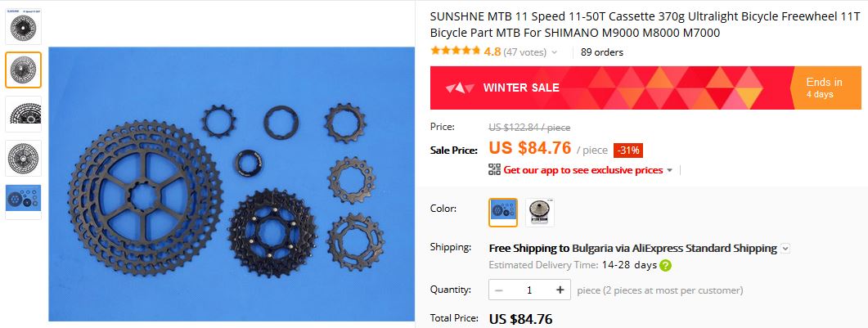Expand the exclusive app prices arrow
868x328 pixels.
tap(669, 170)
